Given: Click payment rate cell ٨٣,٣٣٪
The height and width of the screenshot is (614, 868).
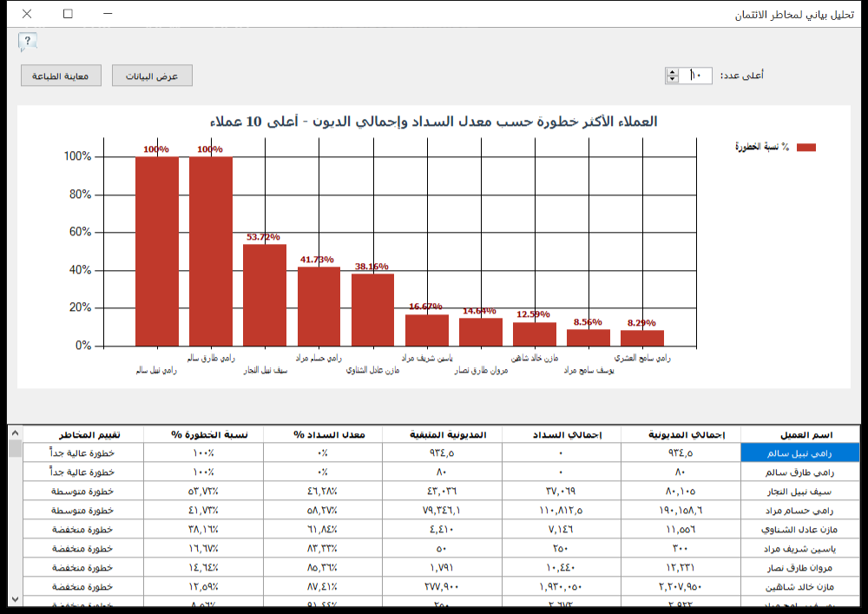Looking at the screenshot, I should coord(322,549).
